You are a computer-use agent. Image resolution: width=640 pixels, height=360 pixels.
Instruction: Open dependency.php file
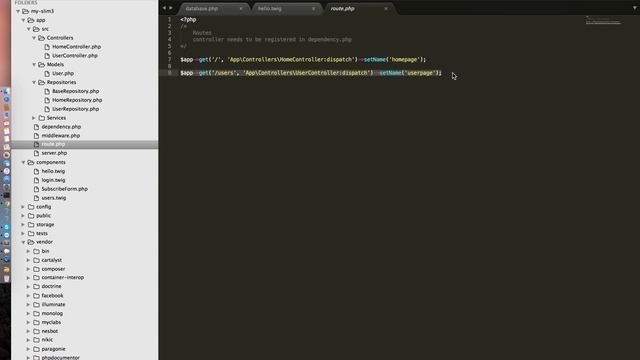[61, 127]
